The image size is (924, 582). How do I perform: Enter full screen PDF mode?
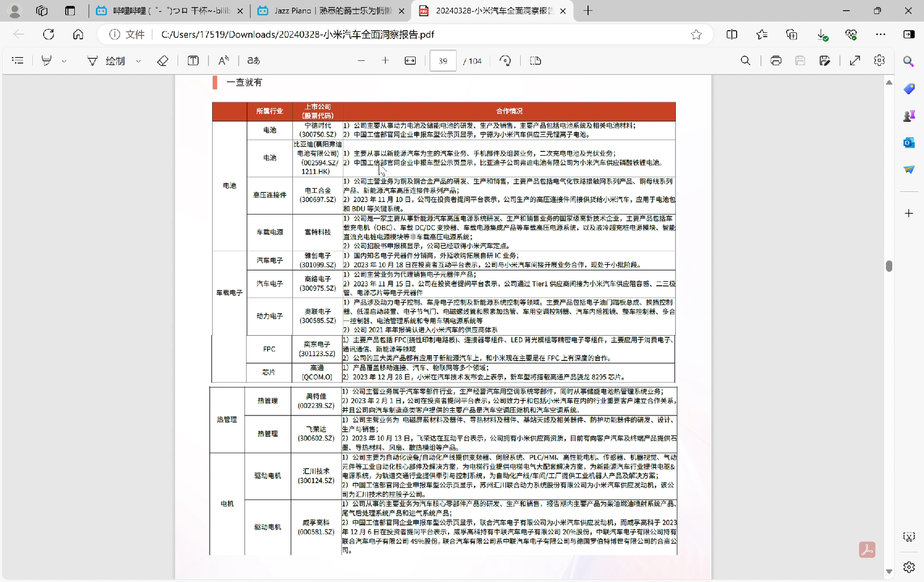point(855,60)
